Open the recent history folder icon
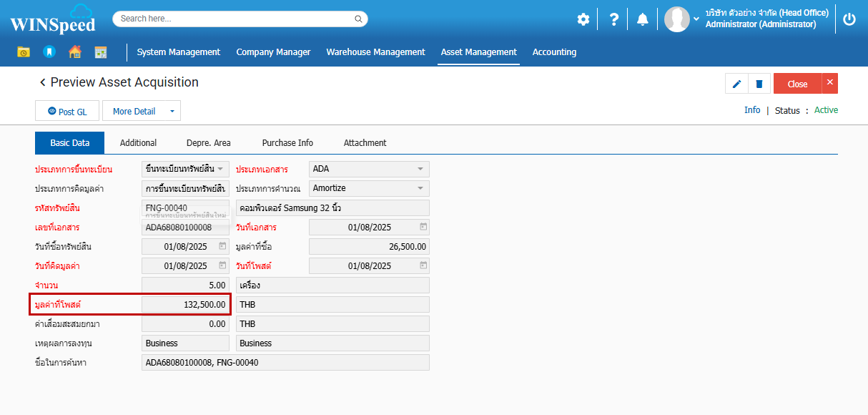This screenshot has width=868, height=415. [24, 52]
